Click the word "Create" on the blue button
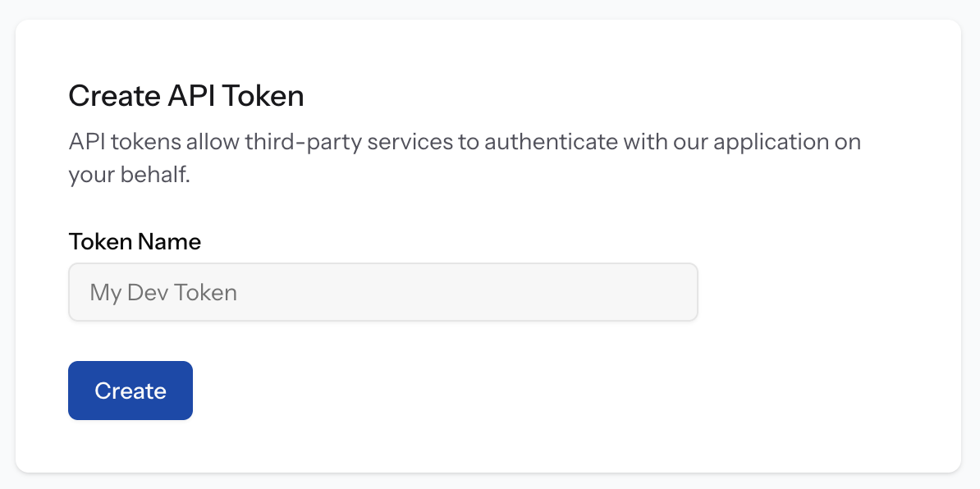 (131, 391)
